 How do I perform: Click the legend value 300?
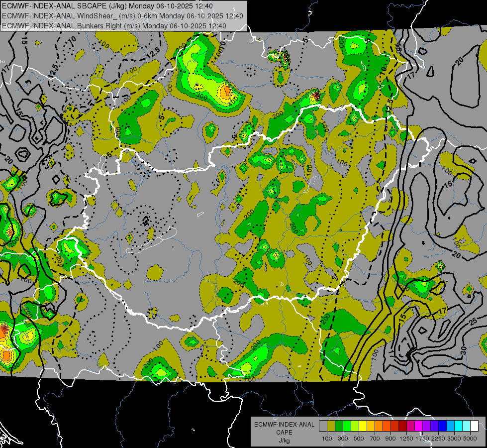343,439
